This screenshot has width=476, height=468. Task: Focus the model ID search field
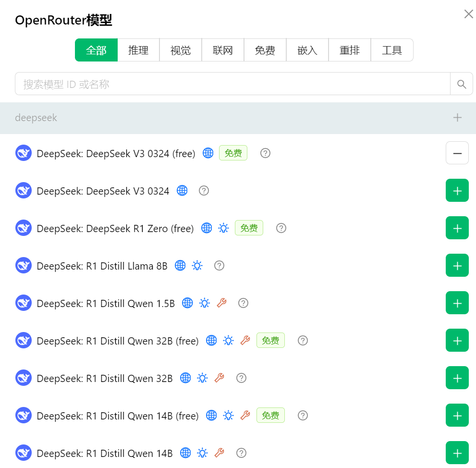[x=232, y=84]
